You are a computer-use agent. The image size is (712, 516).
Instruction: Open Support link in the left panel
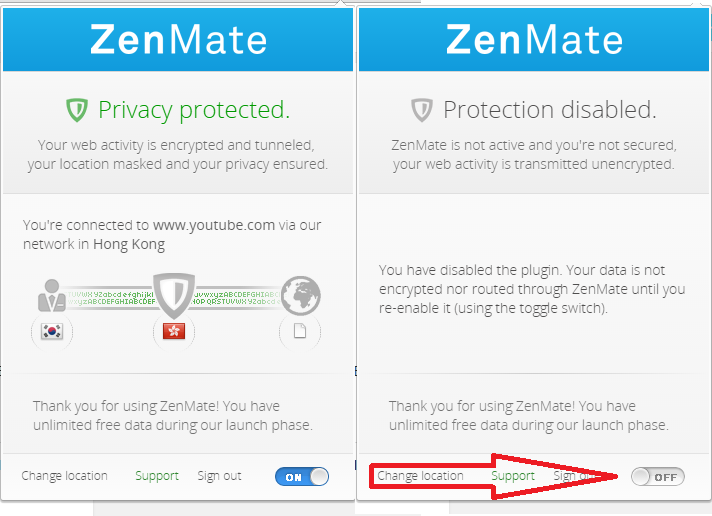point(157,476)
